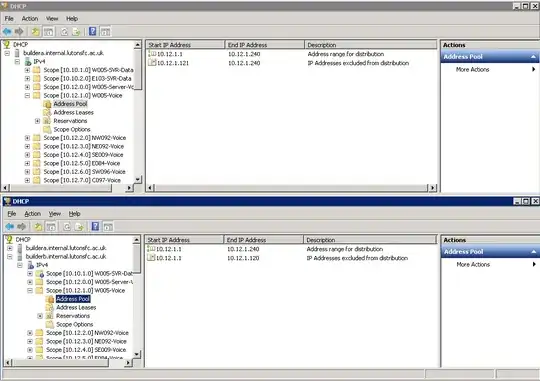Click scroll-down arrow of upper tree pane
The height and width of the screenshot is (381, 540).
click(138, 179)
